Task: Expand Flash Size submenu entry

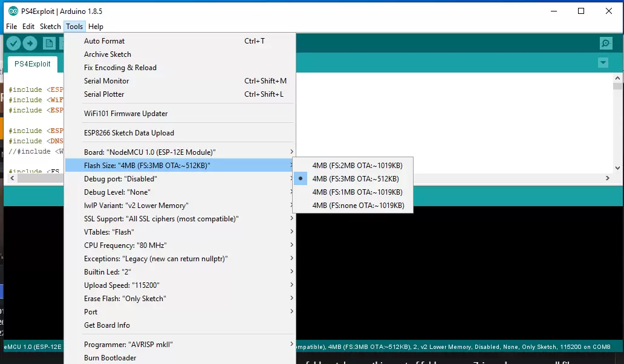Action: pyautogui.click(x=180, y=166)
